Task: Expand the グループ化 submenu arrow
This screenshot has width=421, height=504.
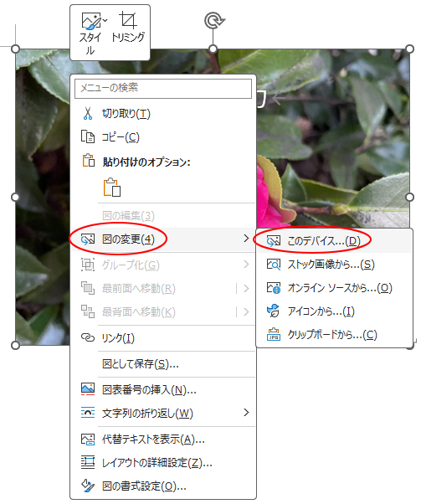Action: click(x=246, y=265)
